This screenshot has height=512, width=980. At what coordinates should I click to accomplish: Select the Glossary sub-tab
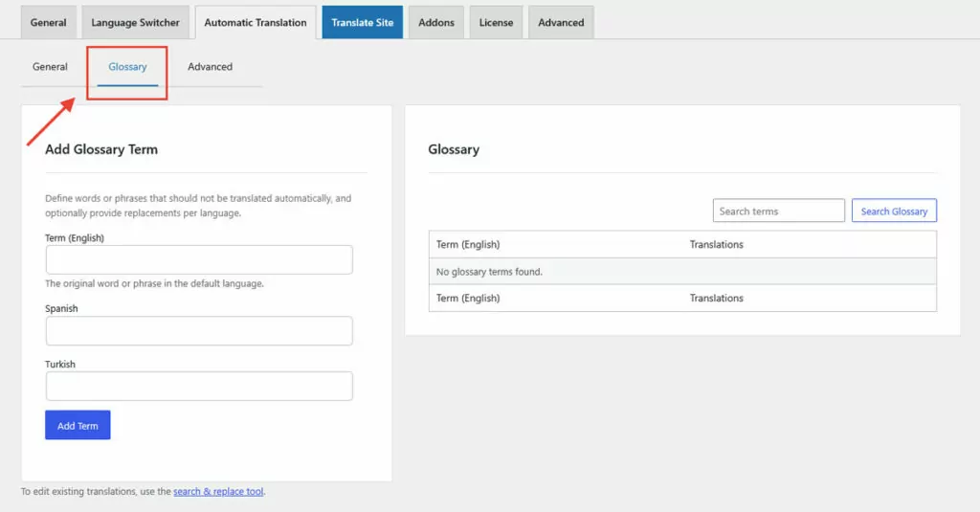(x=127, y=66)
